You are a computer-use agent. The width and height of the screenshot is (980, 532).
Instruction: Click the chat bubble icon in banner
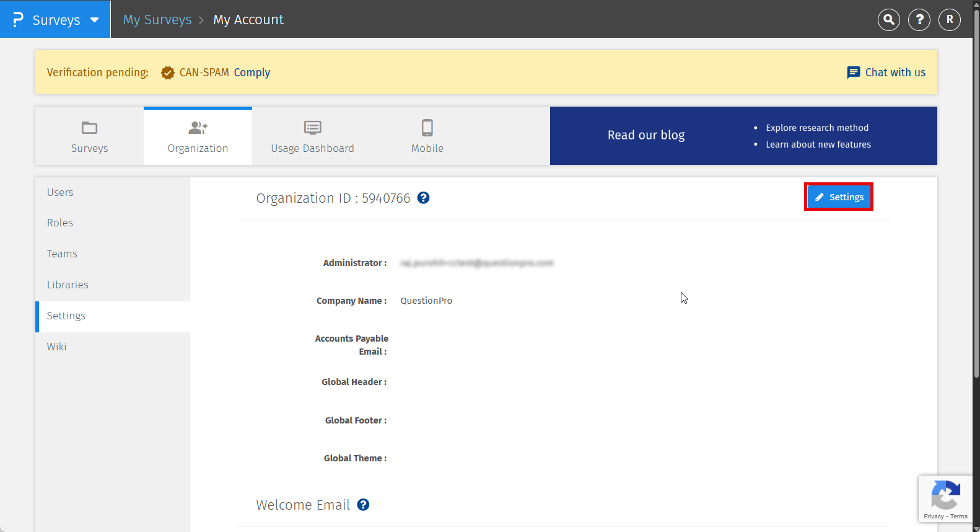coord(853,73)
